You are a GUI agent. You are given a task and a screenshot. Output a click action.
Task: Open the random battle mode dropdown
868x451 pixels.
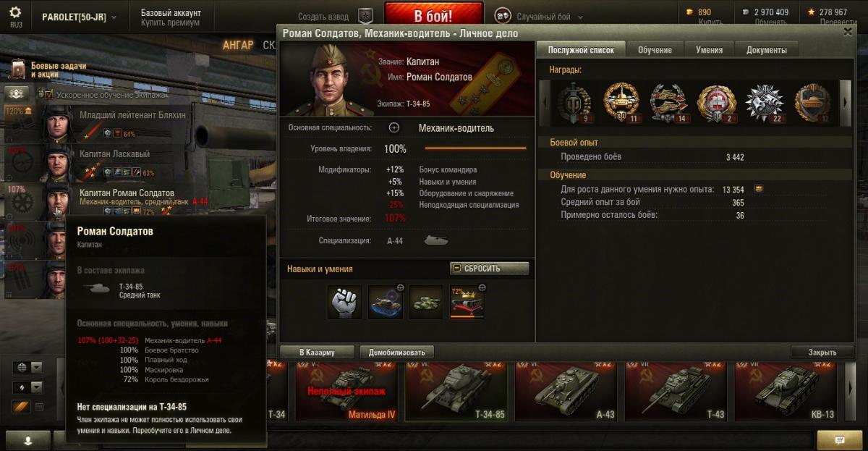pyautogui.click(x=539, y=17)
